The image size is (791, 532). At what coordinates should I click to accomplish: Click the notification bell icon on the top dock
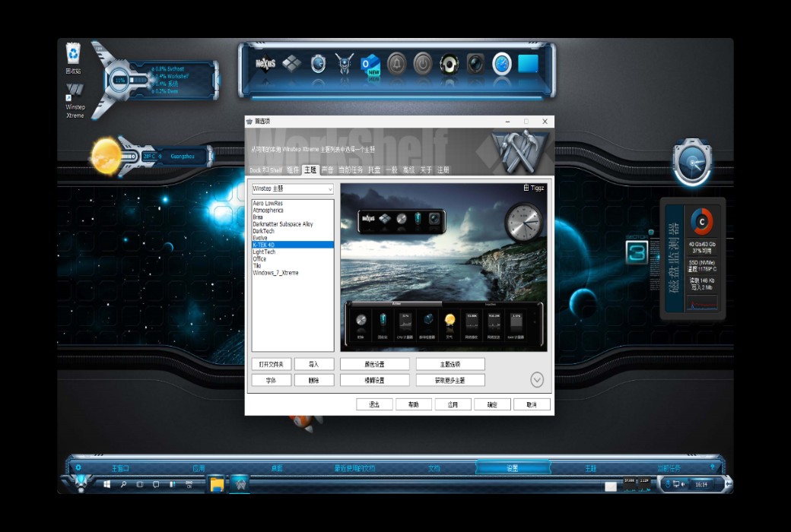pyautogui.click(x=398, y=64)
